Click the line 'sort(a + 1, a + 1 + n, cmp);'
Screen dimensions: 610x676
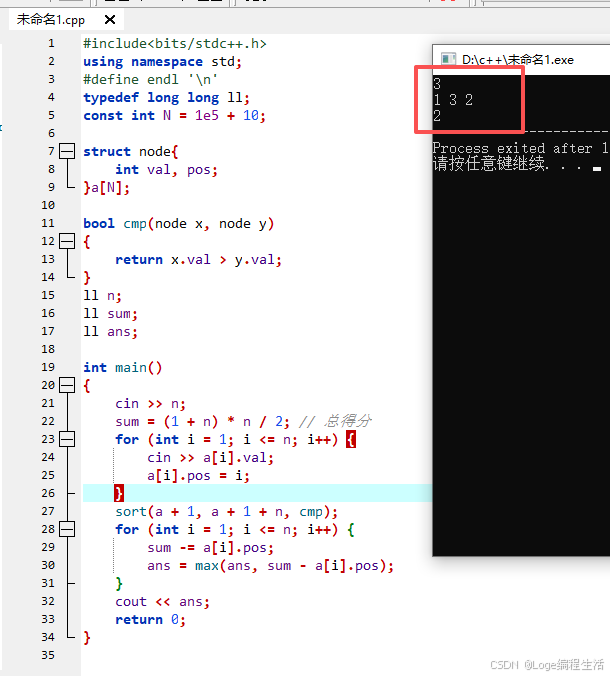point(226,512)
